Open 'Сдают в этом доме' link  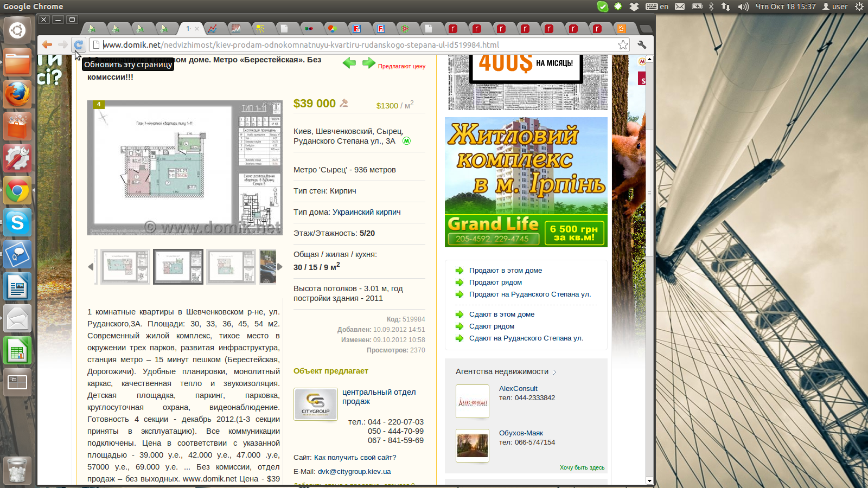click(502, 314)
